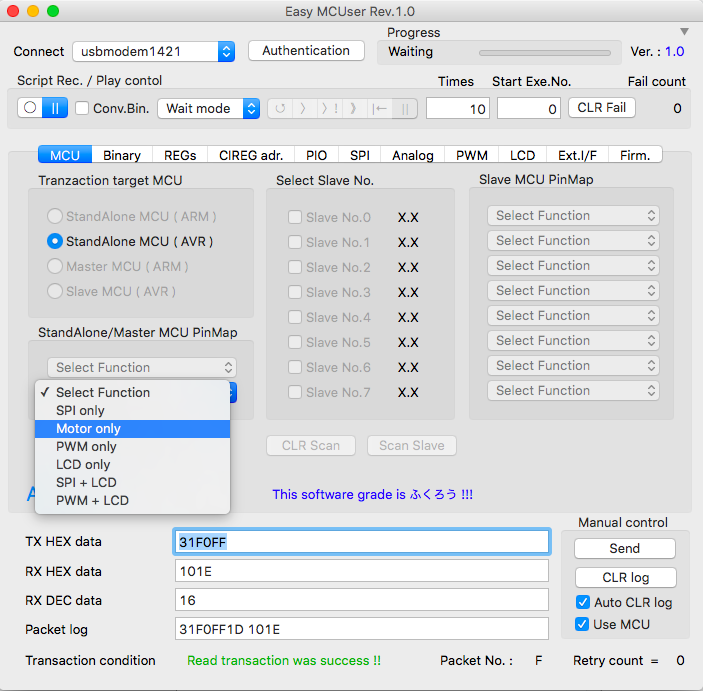Click the small triangle at window top-right
The width and height of the screenshot is (703, 691).
click(684, 31)
